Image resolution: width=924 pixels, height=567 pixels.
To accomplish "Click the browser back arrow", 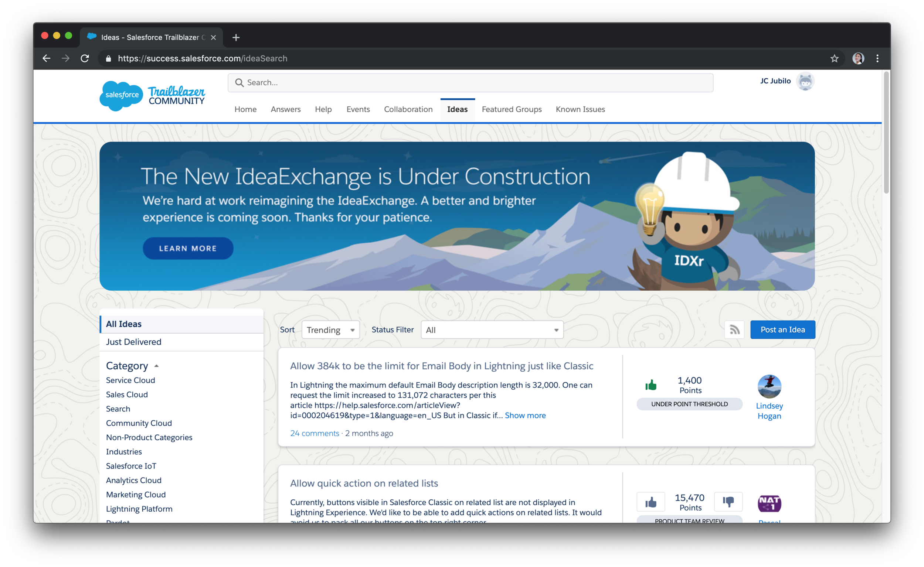I will pos(47,58).
